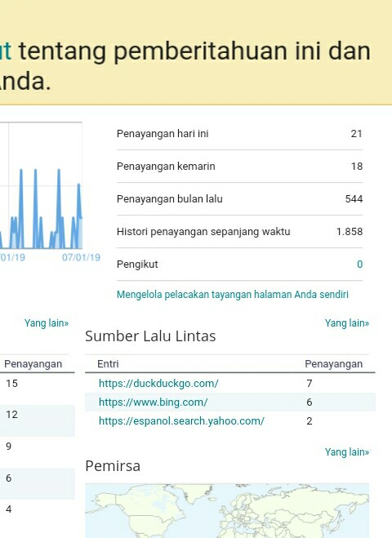The height and width of the screenshot is (538, 392).
Task: Click 'Yang lain»' above the Pemirsa section
Action: coord(347,452)
